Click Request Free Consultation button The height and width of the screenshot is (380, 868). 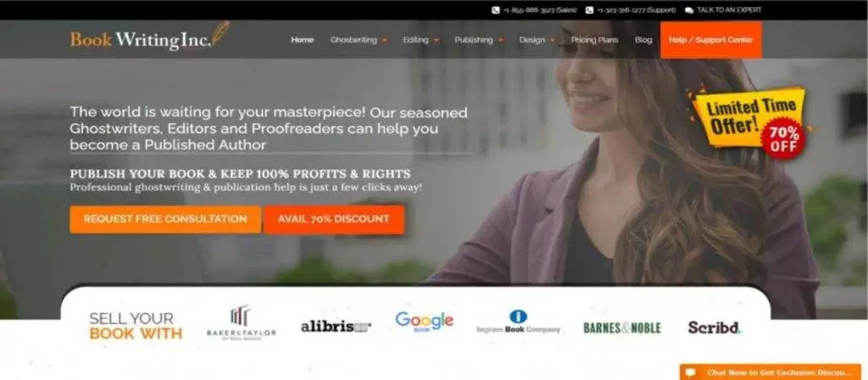[x=165, y=220]
